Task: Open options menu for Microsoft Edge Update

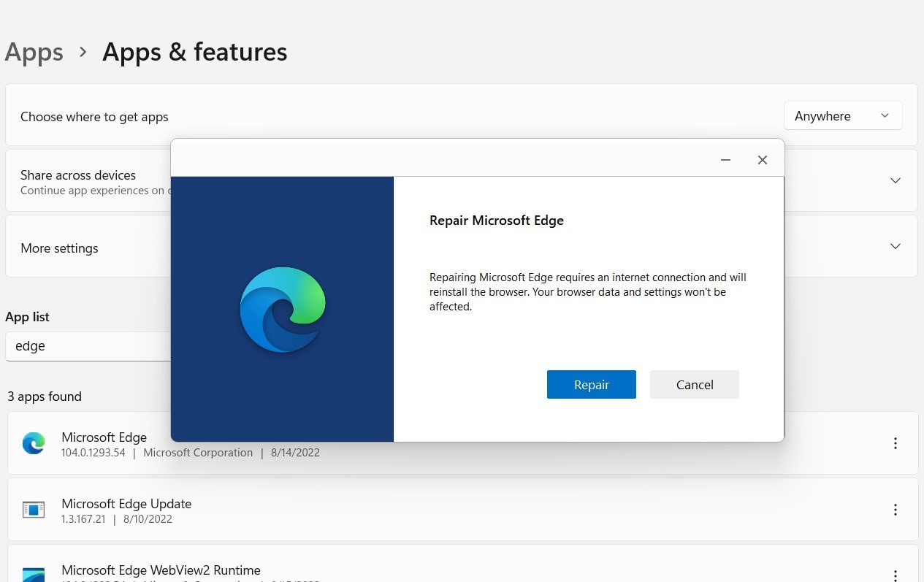Action: [x=896, y=509]
